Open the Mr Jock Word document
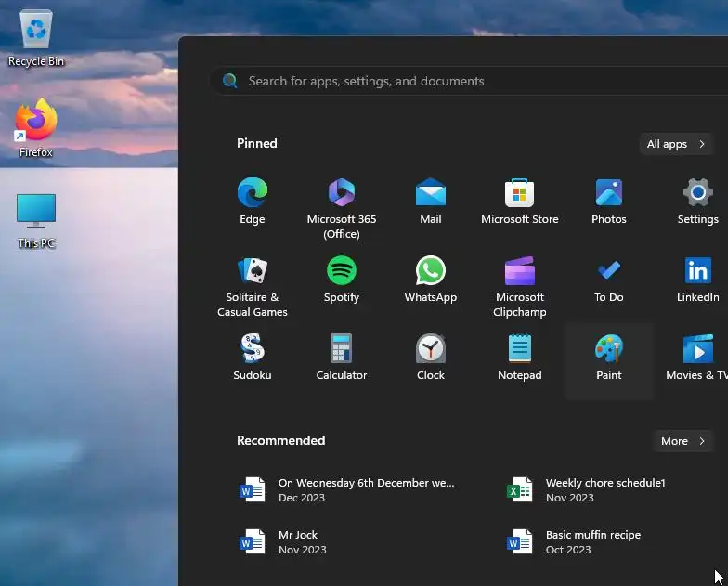Screen dimensions: 728x586 click(282, 542)
